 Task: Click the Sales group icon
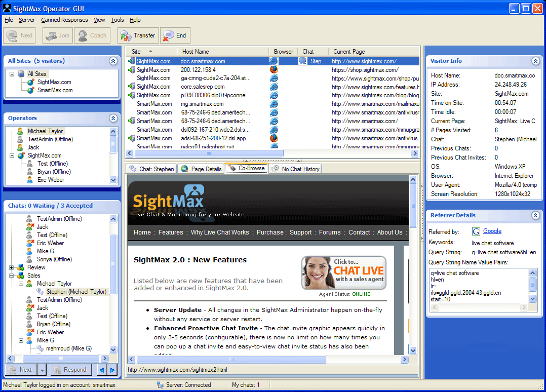coord(21,276)
